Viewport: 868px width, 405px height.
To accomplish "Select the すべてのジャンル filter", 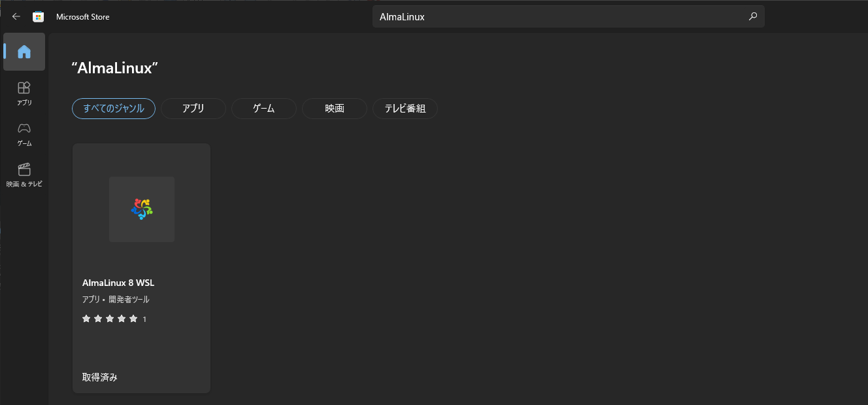I will coord(113,109).
